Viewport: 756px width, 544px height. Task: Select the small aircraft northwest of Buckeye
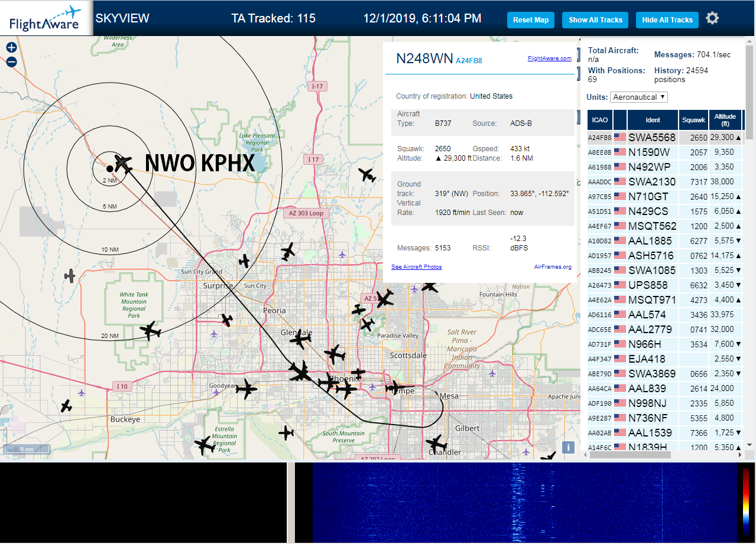tap(66, 406)
